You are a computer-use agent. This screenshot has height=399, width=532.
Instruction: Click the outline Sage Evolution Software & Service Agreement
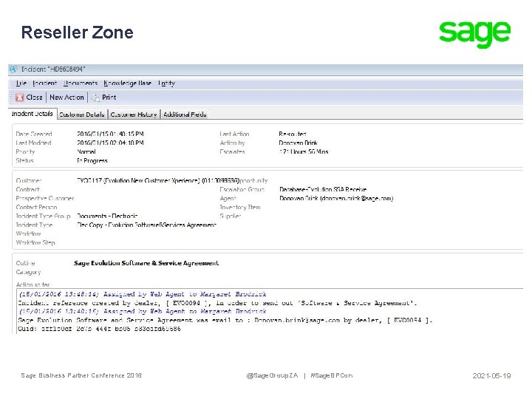[x=146, y=263]
